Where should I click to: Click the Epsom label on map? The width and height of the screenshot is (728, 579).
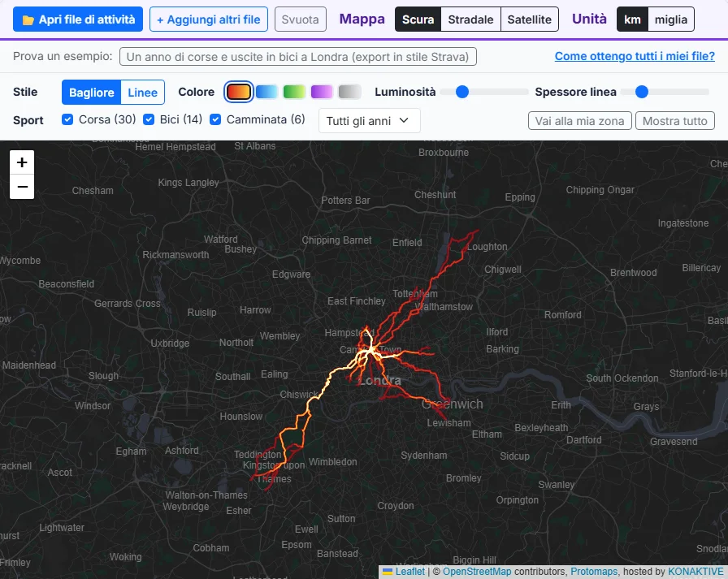coord(297,545)
